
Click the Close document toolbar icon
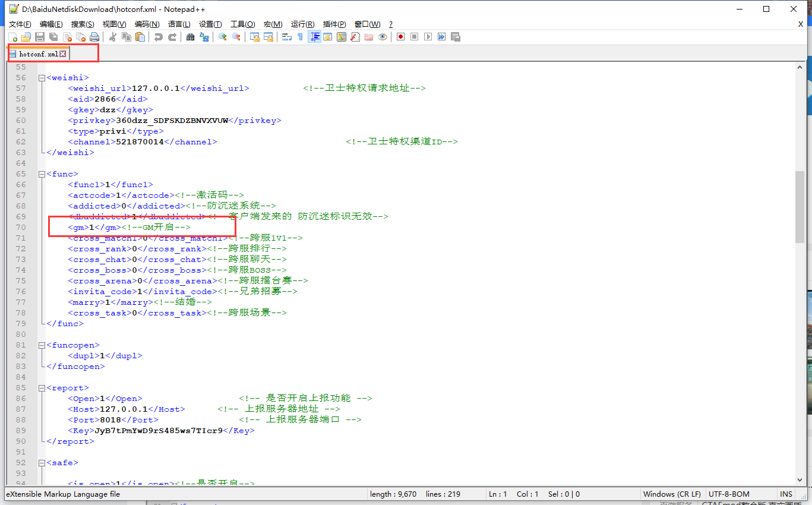(67, 37)
